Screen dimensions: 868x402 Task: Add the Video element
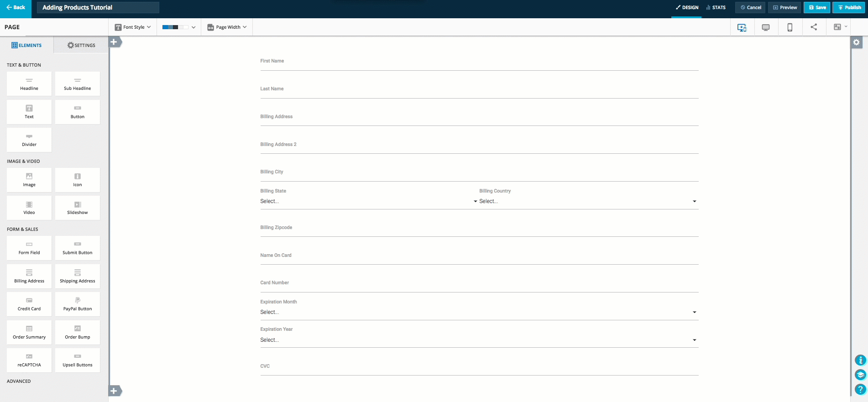[x=29, y=208]
